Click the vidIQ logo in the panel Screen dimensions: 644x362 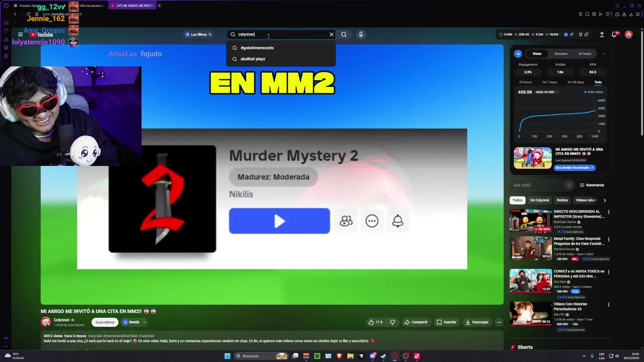click(518, 54)
